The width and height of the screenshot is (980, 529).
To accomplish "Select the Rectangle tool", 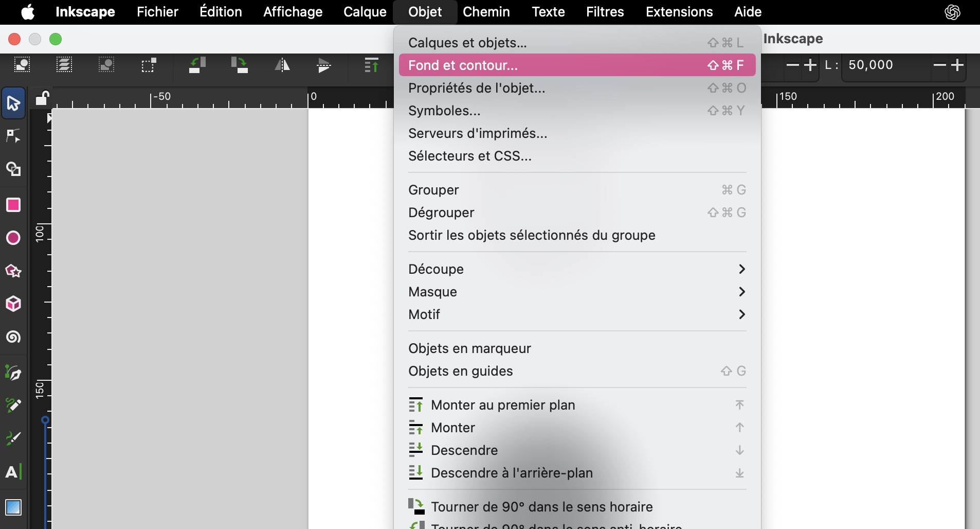I will tap(13, 205).
